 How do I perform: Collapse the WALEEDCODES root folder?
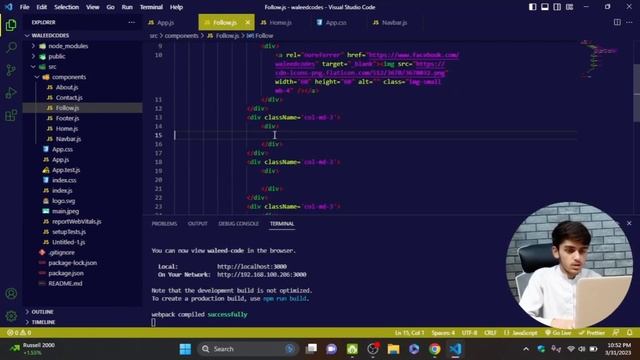point(50,36)
